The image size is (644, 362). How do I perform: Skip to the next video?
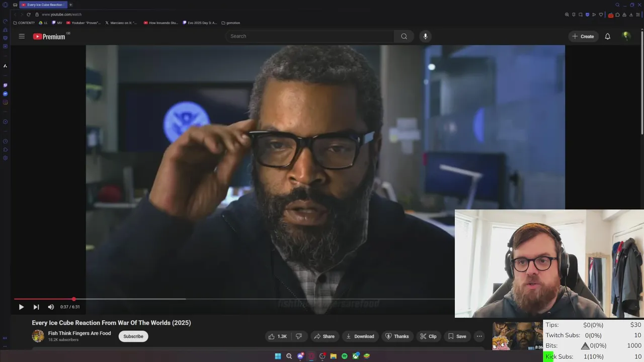(36, 307)
